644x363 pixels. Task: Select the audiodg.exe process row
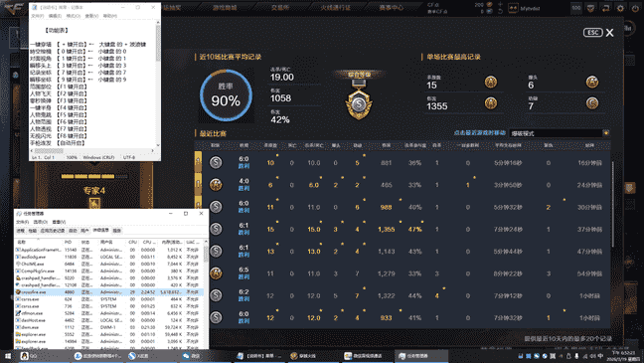tap(109, 257)
